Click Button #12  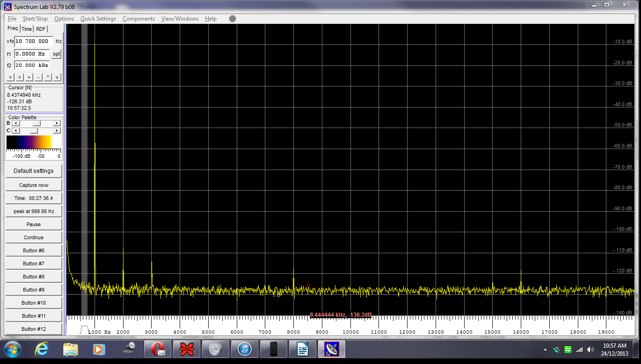coord(34,329)
